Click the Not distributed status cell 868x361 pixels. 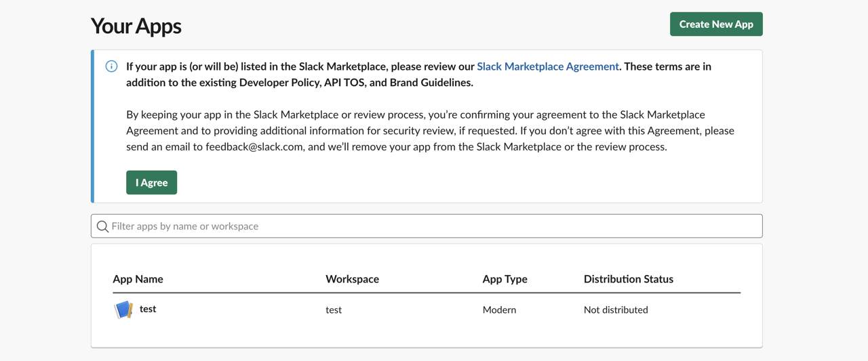(616, 310)
